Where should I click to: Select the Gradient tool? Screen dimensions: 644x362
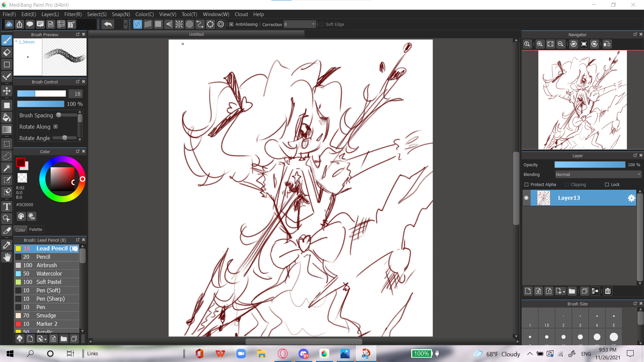(7, 129)
